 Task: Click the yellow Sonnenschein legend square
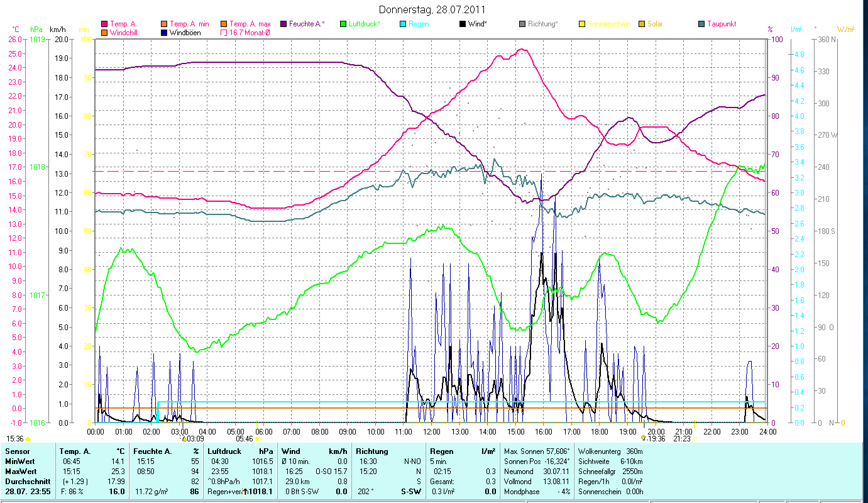point(582,24)
